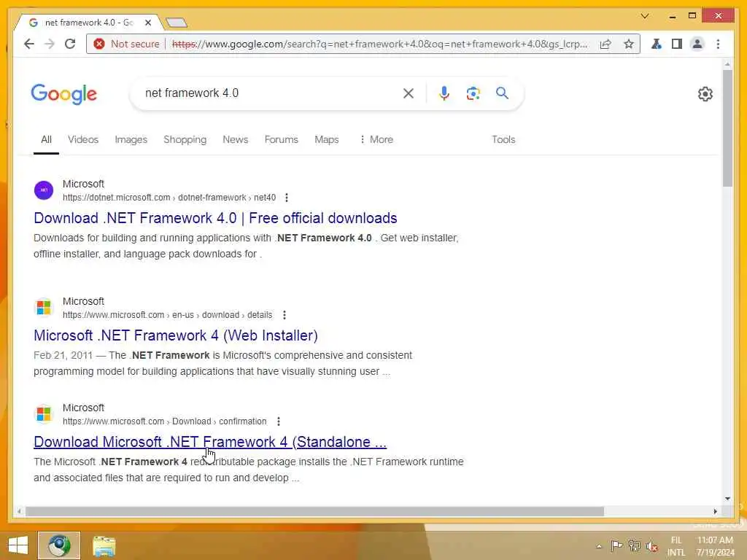Open the Chrome profile avatar
The height and width of the screenshot is (560, 747).
tap(697, 44)
